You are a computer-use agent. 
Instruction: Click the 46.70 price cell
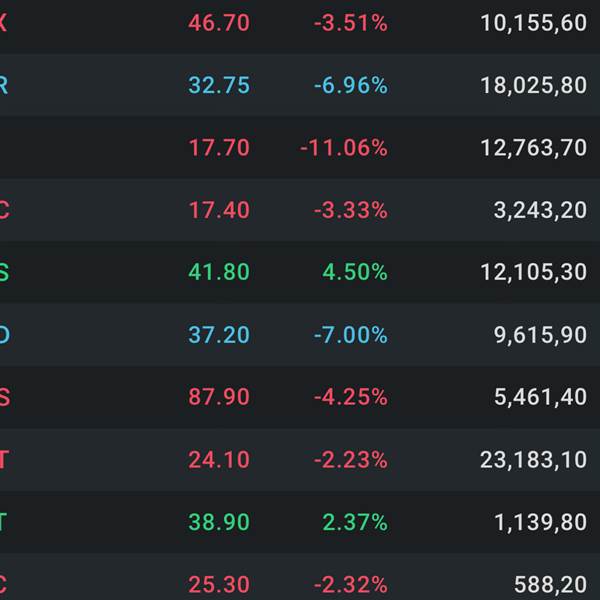click(x=219, y=23)
